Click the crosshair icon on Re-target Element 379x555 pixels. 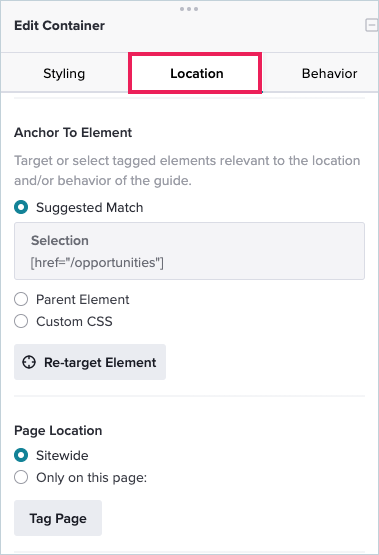29,362
